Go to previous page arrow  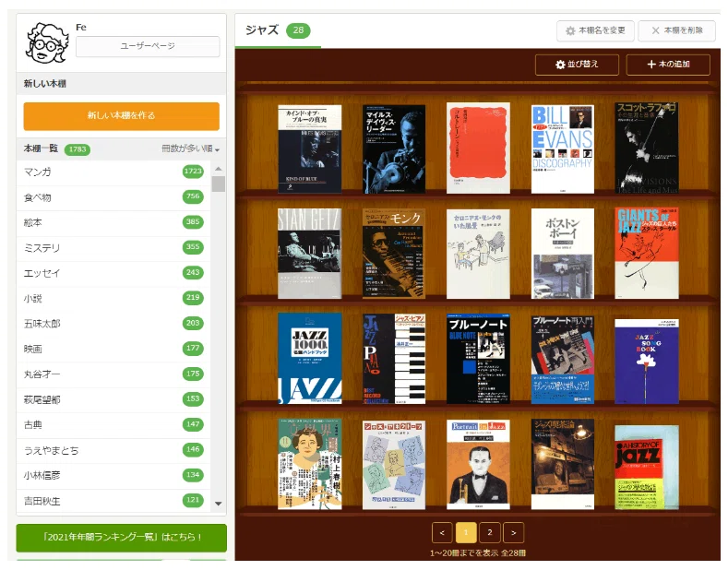pos(442,533)
